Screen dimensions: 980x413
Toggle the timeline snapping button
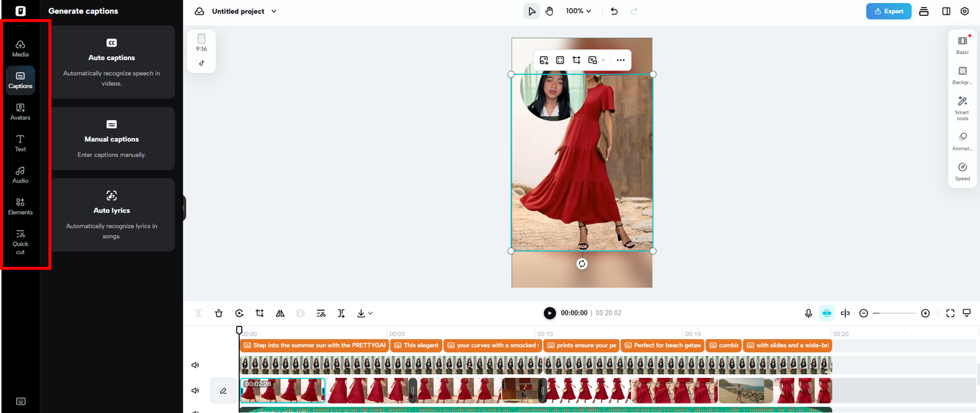826,313
